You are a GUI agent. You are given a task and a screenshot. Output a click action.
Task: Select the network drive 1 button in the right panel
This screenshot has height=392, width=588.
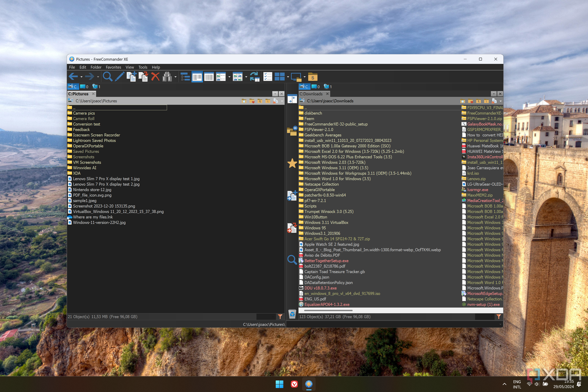point(328,87)
